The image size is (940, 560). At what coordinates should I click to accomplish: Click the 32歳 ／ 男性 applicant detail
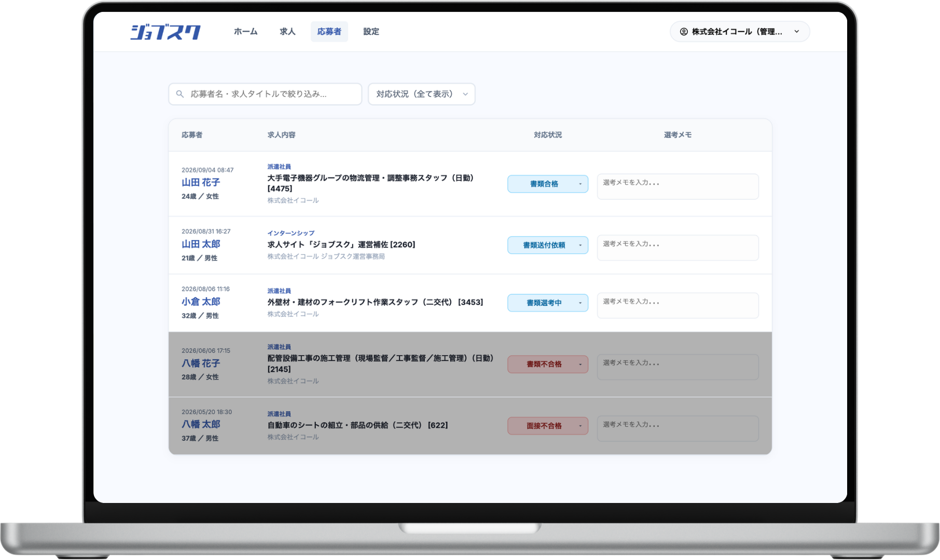(200, 316)
